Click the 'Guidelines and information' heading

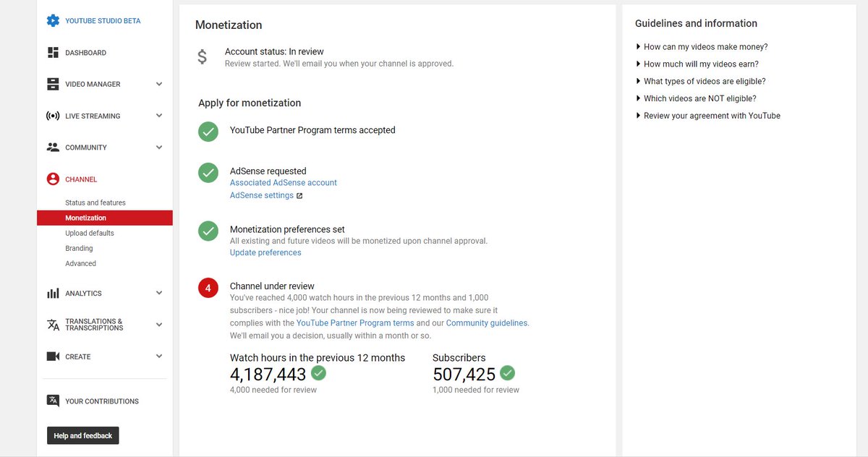click(696, 23)
